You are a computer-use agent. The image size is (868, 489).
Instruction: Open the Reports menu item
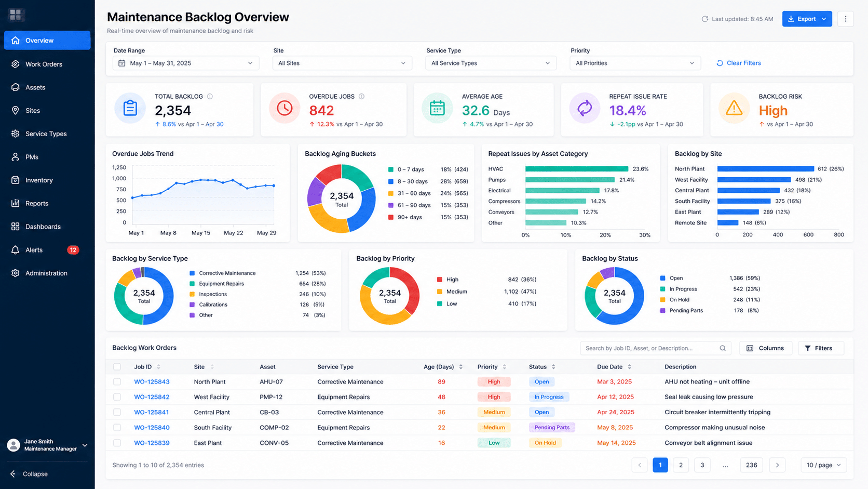tap(47, 203)
